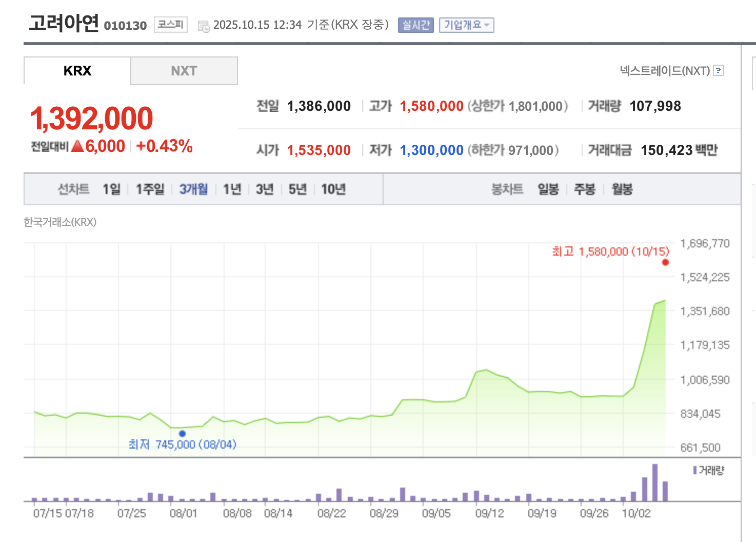Image resolution: width=756 pixels, height=542 pixels.
Task: Select the KRX tab
Action: pyautogui.click(x=77, y=71)
